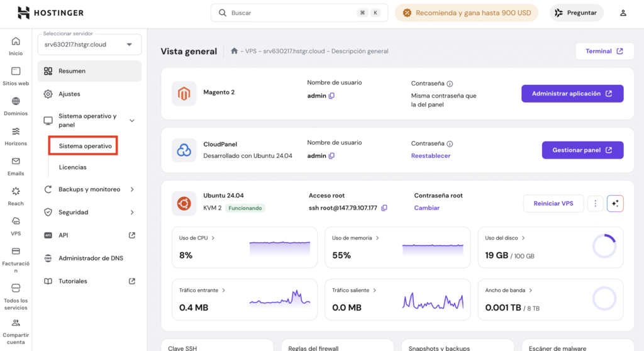Click the AI sparkle assistant button
The height and width of the screenshot is (351, 644).
pos(615,203)
